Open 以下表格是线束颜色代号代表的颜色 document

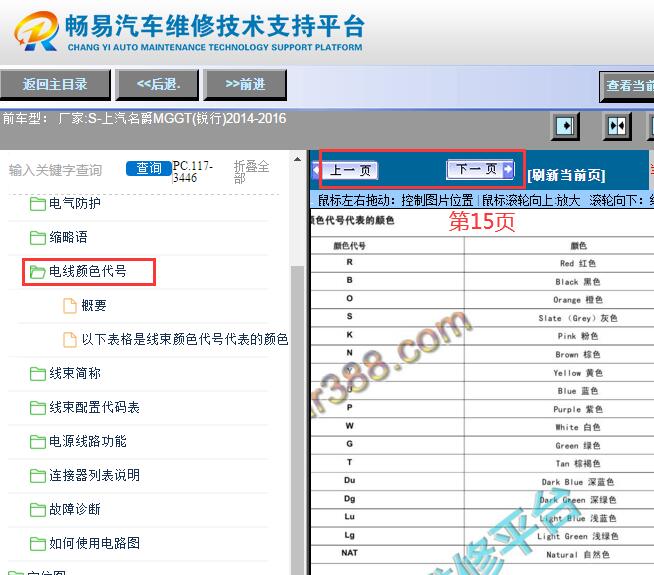[185, 339]
